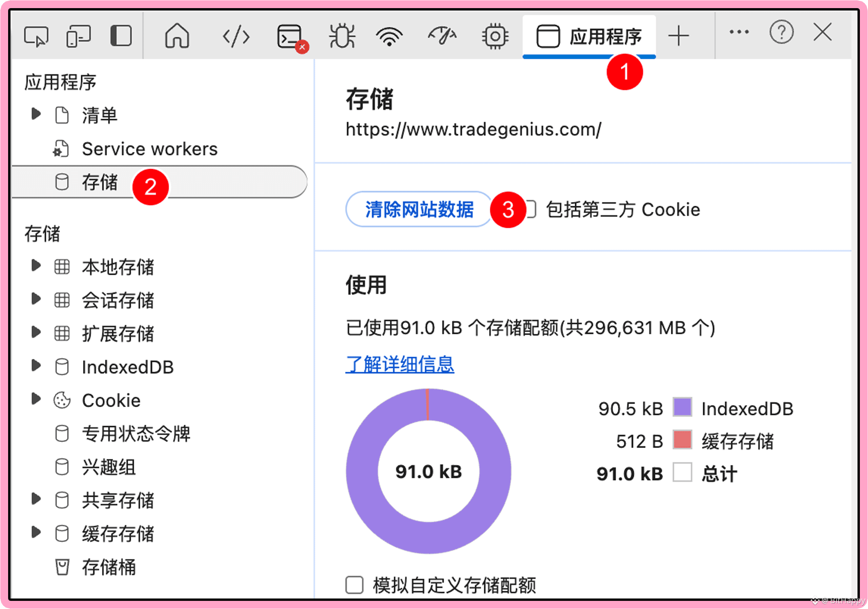The width and height of the screenshot is (868, 609).
Task: Select Service workers in sidebar
Action: click(150, 149)
